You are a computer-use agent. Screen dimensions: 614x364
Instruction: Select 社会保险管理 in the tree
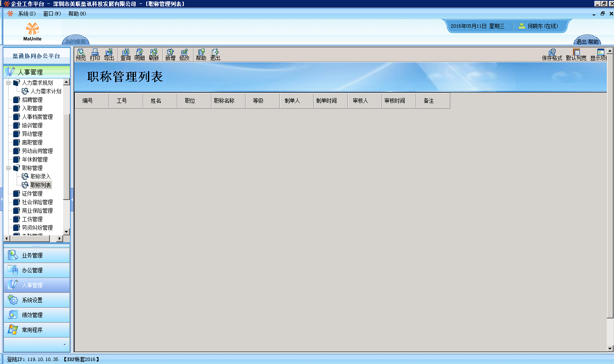click(x=37, y=202)
